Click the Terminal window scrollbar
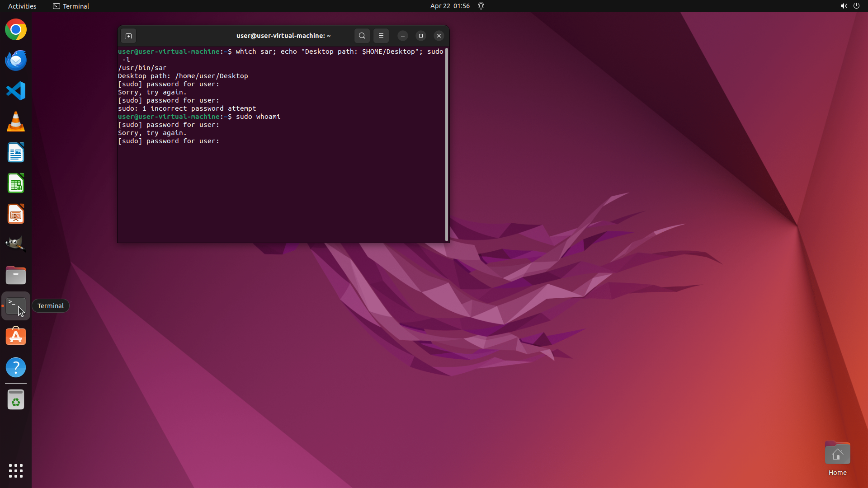The height and width of the screenshot is (488, 868). (x=447, y=145)
